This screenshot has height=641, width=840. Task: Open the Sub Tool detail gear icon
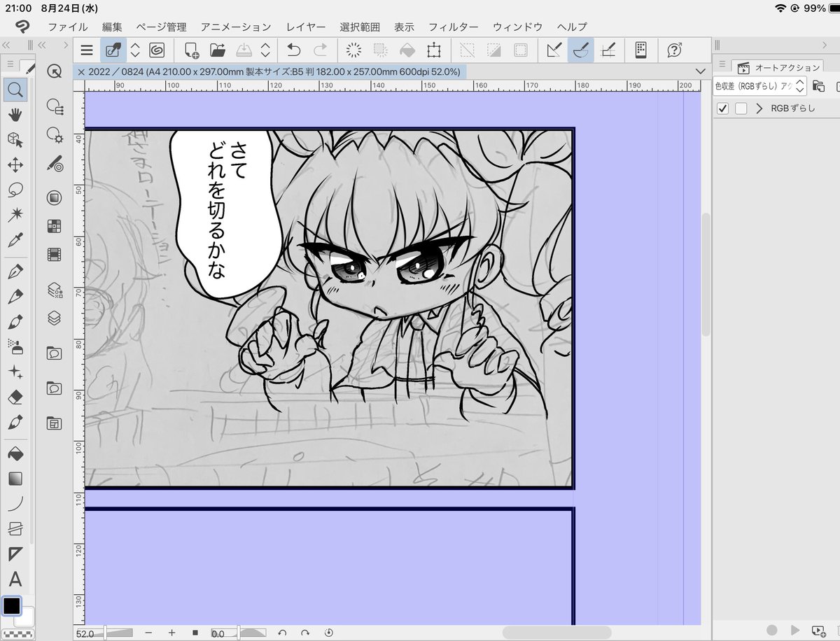pyautogui.click(x=55, y=135)
